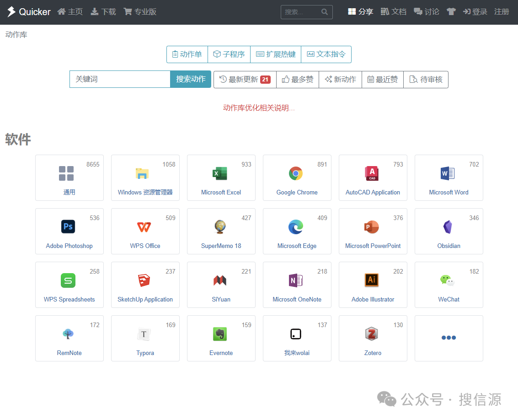Open 专业版 in the navbar
The height and width of the screenshot is (420, 518).
pos(140,12)
